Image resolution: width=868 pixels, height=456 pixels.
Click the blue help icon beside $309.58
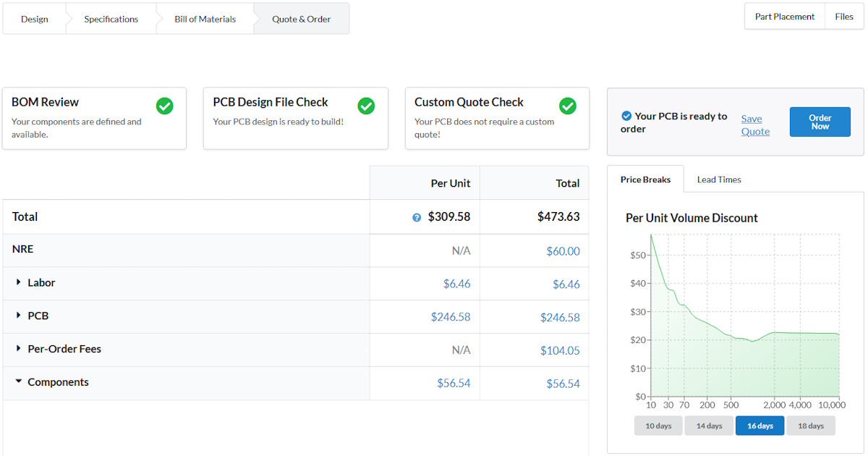417,217
